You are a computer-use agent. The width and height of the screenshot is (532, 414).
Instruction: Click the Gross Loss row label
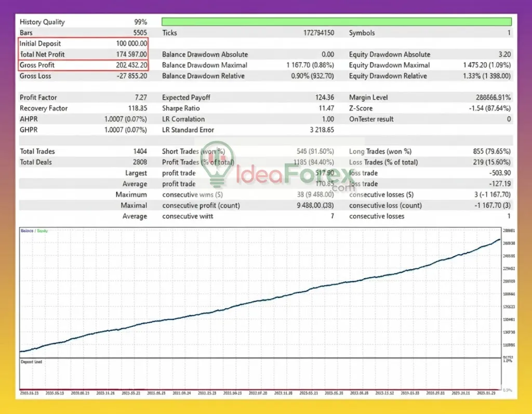coord(35,76)
